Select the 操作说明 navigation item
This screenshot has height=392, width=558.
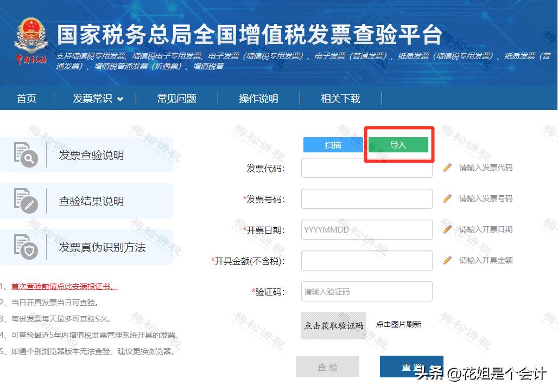pos(259,98)
